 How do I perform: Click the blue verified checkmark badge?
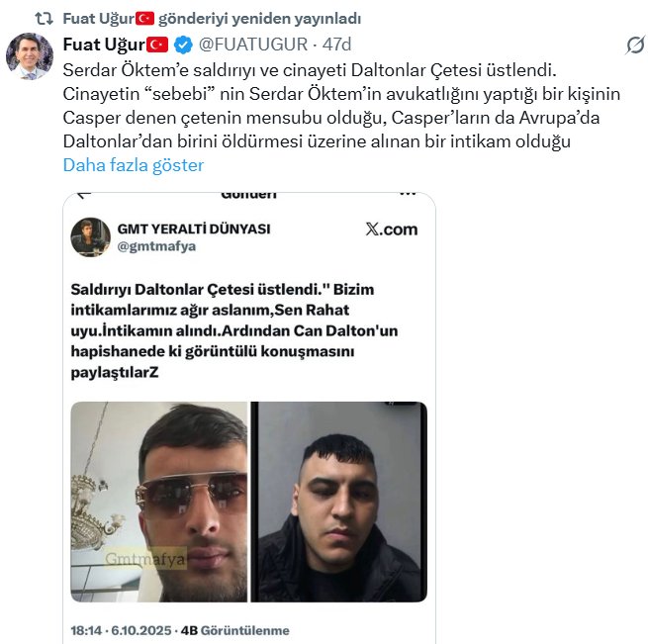[x=183, y=45]
